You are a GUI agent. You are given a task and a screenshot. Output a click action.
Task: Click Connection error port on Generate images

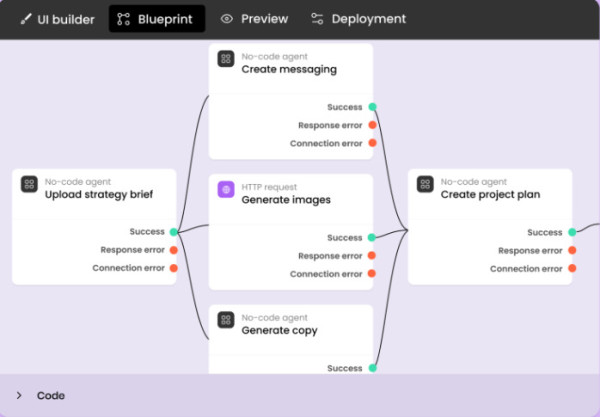[x=372, y=274]
